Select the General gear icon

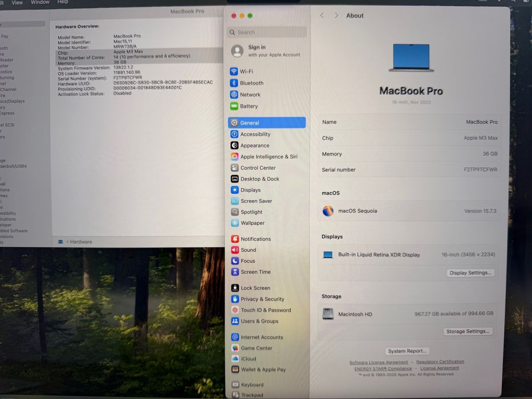(x=234, y=123)
